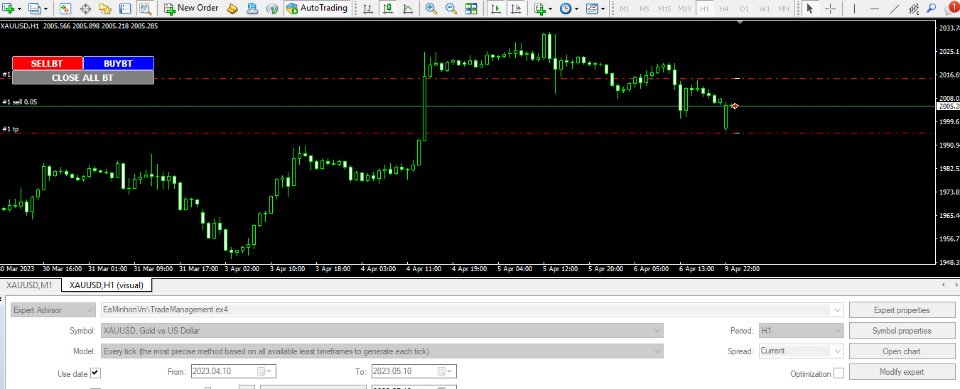Open the Spread Current dropdown
This screenshot has height=389, width=960.
coord(801,351)
